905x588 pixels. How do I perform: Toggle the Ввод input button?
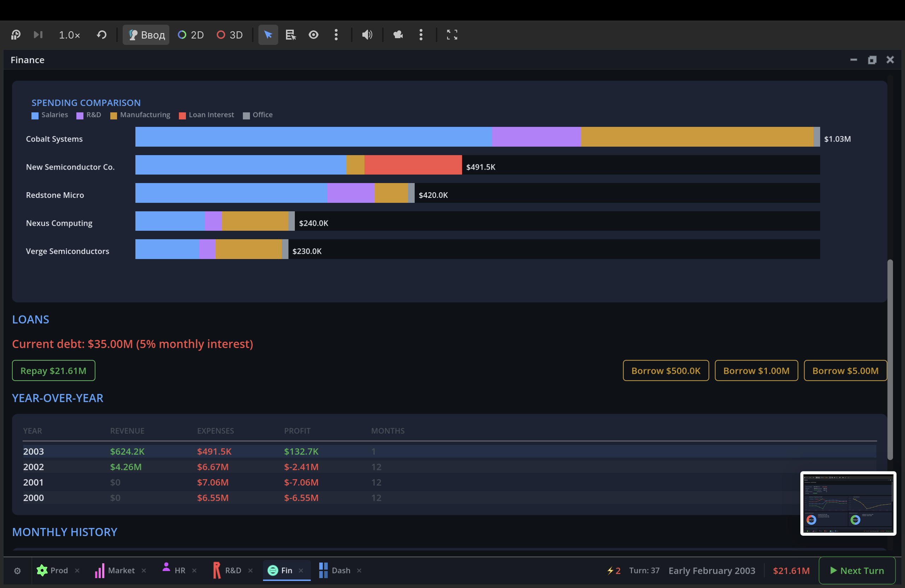[x=146, y=35]
